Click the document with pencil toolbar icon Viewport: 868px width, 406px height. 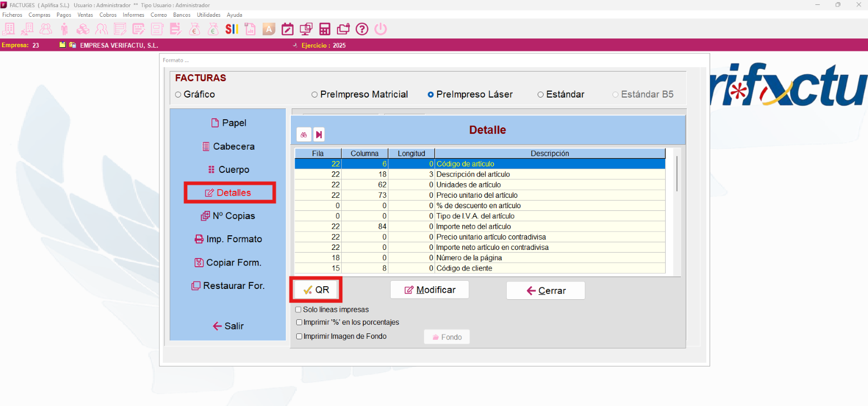tap(175, 29)
